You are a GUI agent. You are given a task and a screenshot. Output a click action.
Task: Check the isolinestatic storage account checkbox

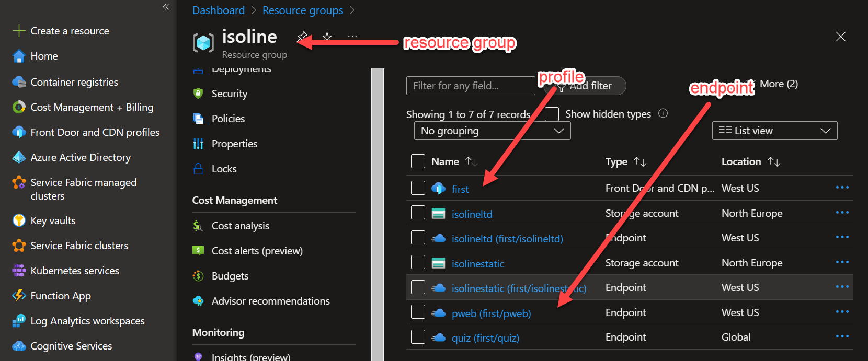[418, 262]
